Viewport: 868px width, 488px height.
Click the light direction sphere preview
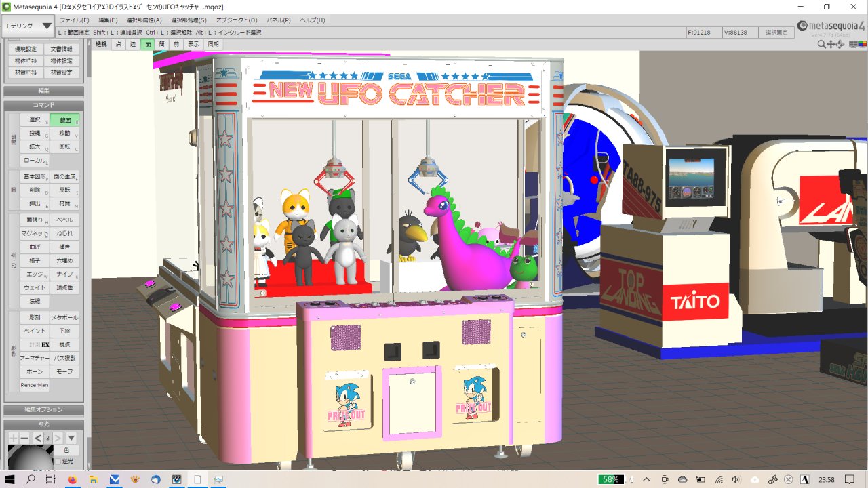click(x=30, y=457)
